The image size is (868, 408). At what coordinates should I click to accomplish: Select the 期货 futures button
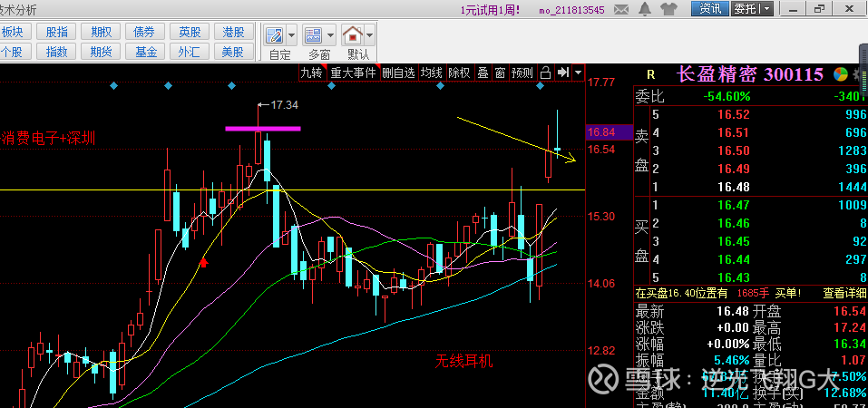[102, 52]
